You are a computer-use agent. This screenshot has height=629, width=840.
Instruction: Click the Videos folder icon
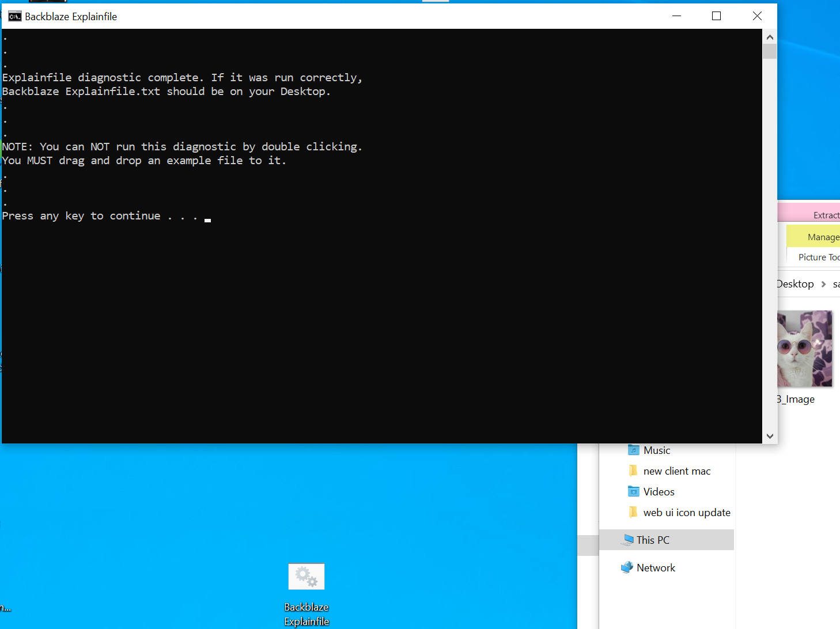point(634,491)
